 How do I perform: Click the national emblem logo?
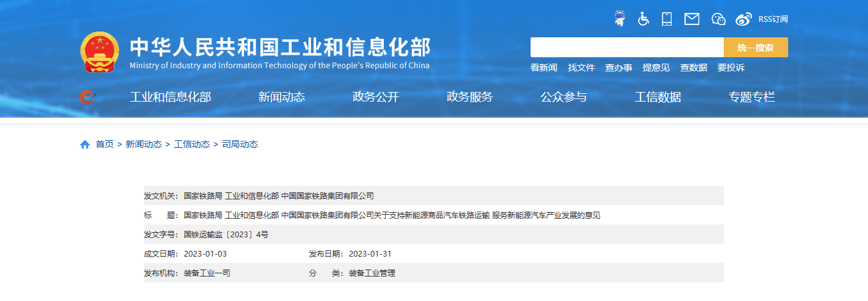(100, 52)
